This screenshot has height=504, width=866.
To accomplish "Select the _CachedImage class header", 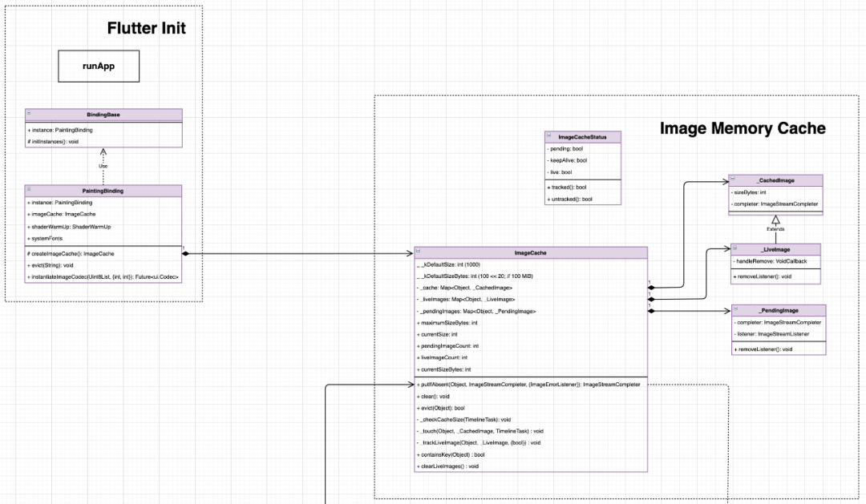I will 775,180.
